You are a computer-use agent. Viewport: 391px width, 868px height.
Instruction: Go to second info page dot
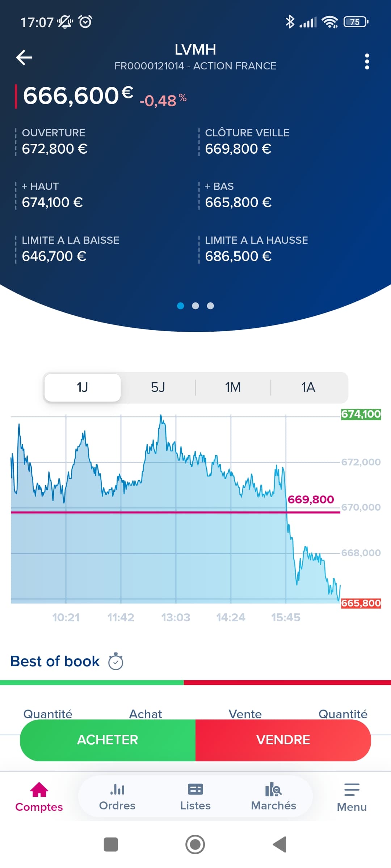pos(195,306)
